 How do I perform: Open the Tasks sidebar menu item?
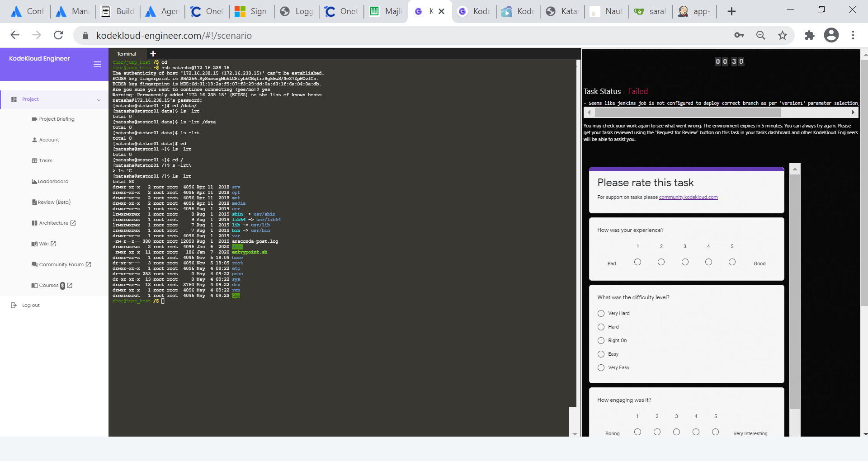[46, 161]
